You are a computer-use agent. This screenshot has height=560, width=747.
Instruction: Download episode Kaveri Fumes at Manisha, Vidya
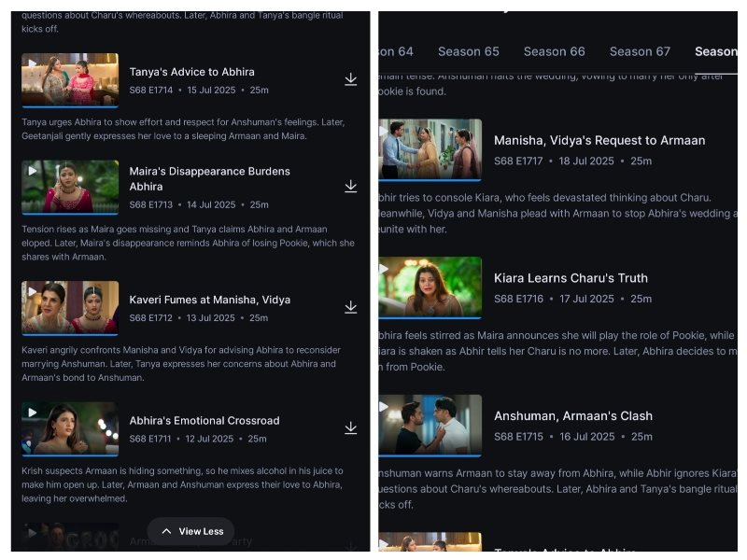[351, 307]
